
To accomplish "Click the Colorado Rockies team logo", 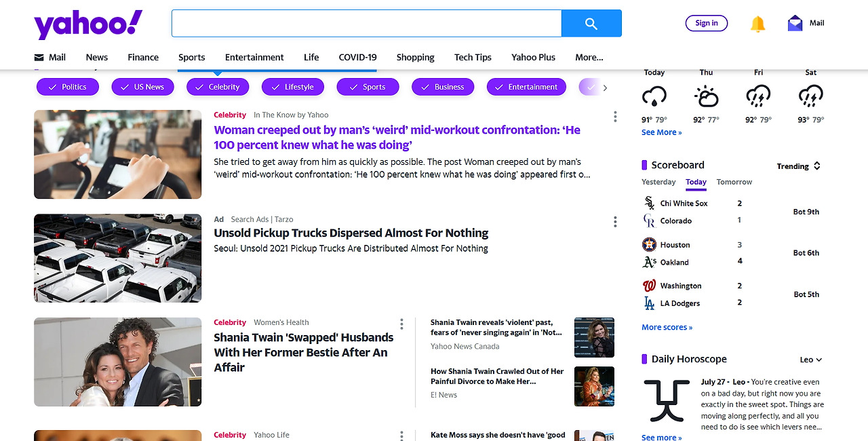I will pyautogui.click(x=649, y=220).
